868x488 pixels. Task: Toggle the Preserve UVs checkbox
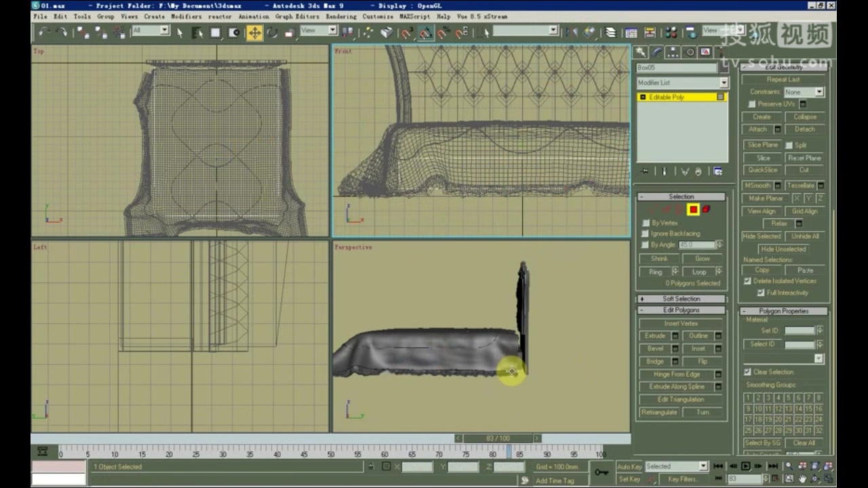point(751,104)
